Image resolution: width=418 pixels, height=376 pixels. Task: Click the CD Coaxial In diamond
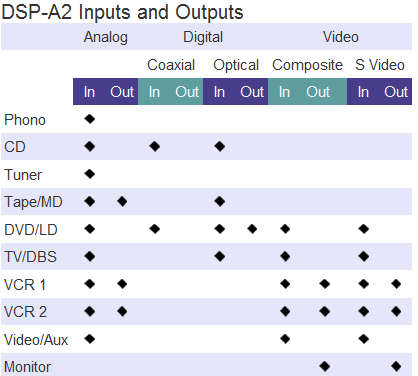tap(155, 146)
